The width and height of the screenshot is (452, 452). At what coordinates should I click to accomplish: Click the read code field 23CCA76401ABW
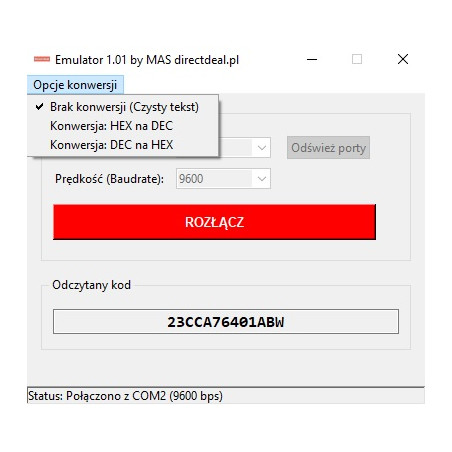pyautogui.click(x=226, y=322)
